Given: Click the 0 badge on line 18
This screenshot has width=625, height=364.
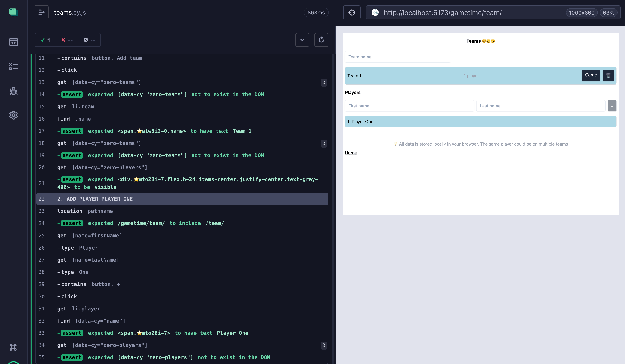Looking at the screenshot, I should 324,143.
